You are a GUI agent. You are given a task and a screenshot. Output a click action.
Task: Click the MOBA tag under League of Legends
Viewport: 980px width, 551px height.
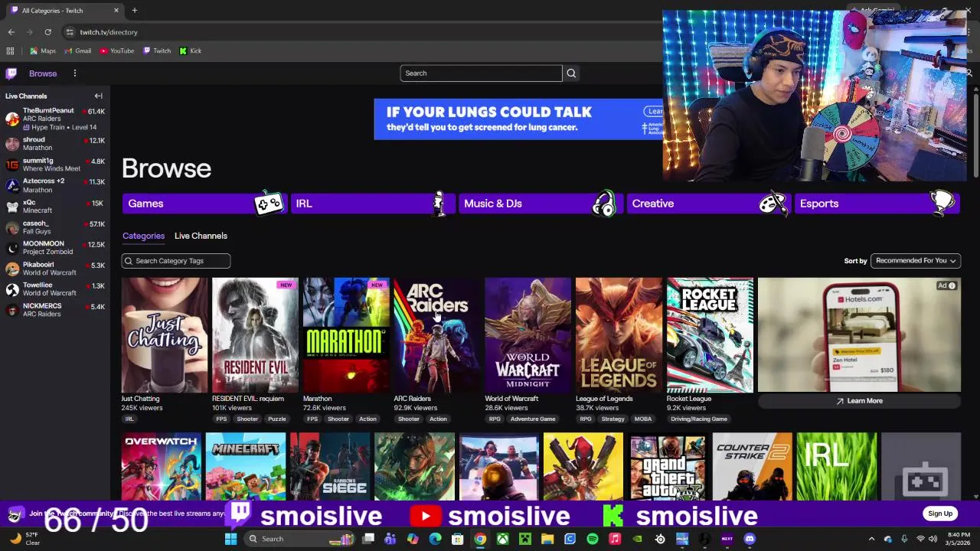point(643,419)
